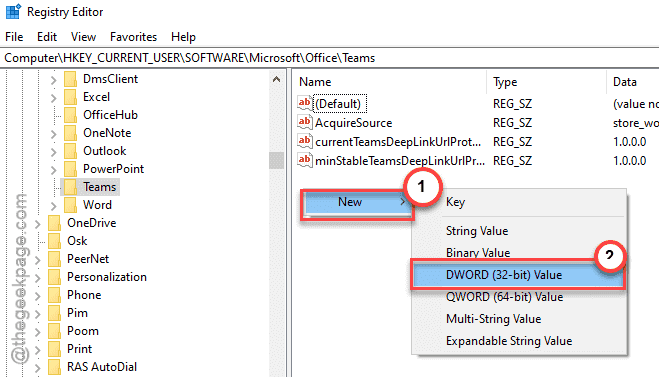Expand the Excel tree node

[53, 98]
